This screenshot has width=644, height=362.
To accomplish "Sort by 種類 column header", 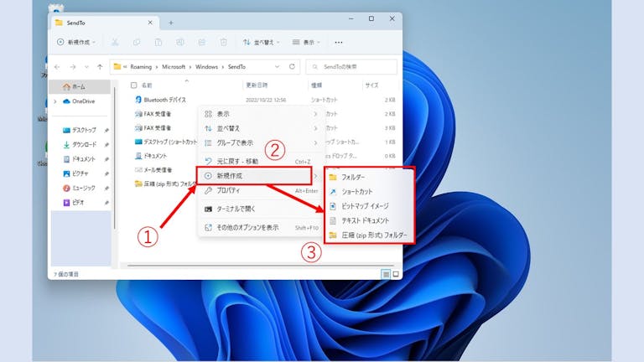I will (x=317, y=85).
